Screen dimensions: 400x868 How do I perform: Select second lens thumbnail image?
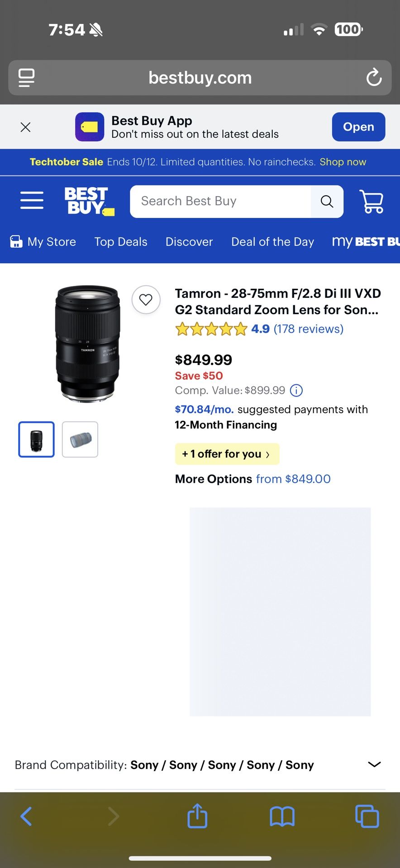[x=80, y=439]
